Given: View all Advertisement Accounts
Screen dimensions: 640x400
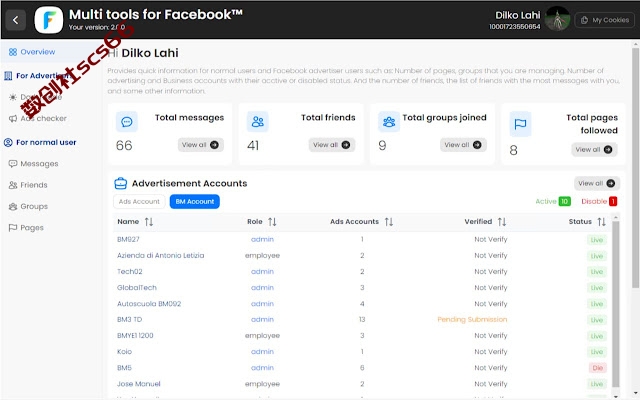Looking at the screenshot, I should [x=597, y=183].
